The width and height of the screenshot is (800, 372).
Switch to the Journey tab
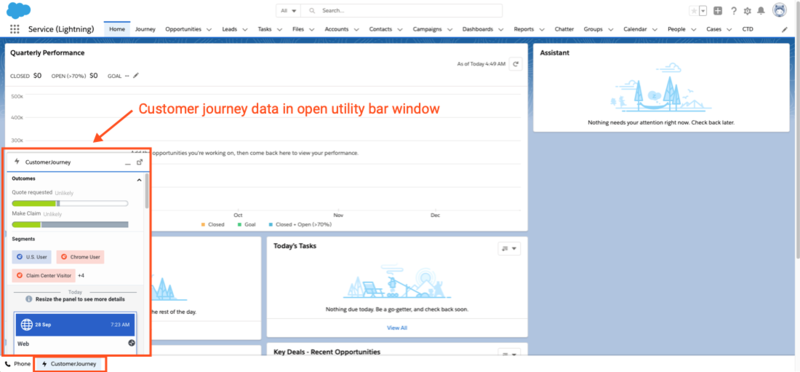tap(145, 29)
